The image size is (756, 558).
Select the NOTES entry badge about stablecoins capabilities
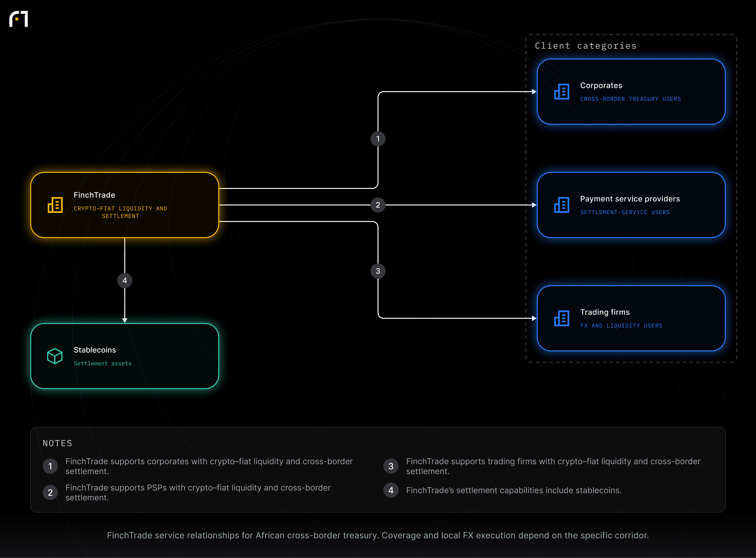pyautogui.click(x=391, y=490)
